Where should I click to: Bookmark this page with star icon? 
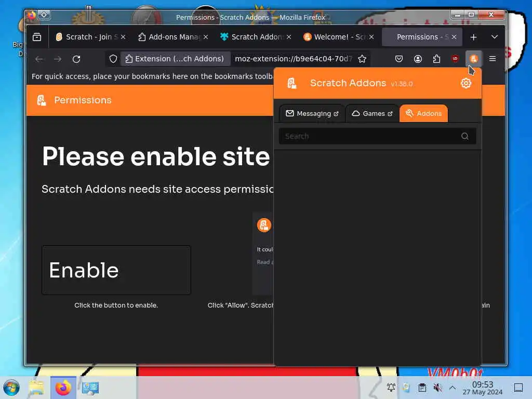362,59
